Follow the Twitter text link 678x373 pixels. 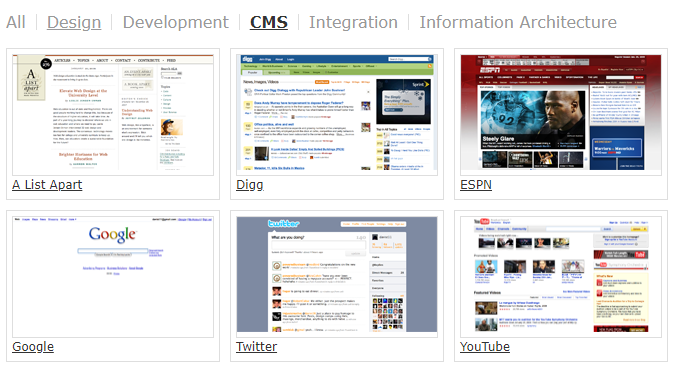[x=256, y=347]
